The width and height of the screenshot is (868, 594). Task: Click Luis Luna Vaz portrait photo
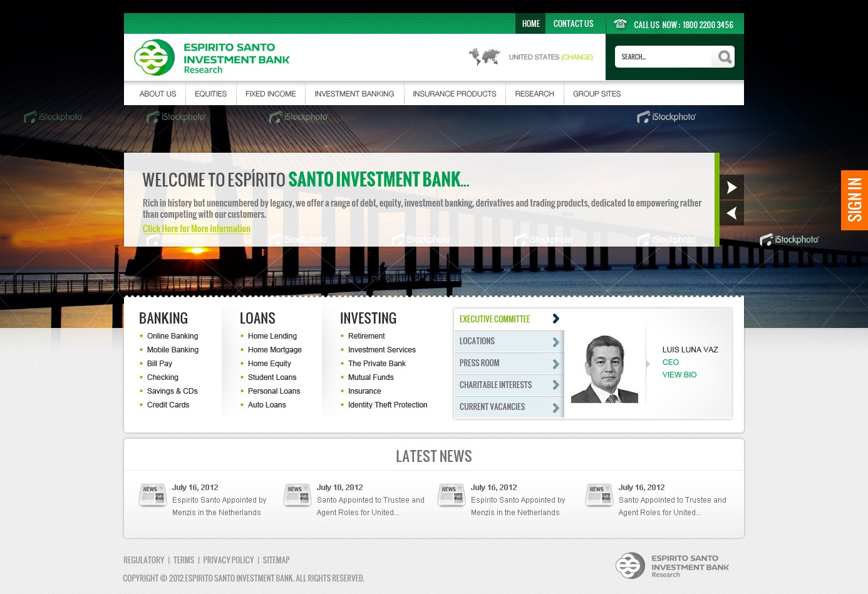pos(604,369)
